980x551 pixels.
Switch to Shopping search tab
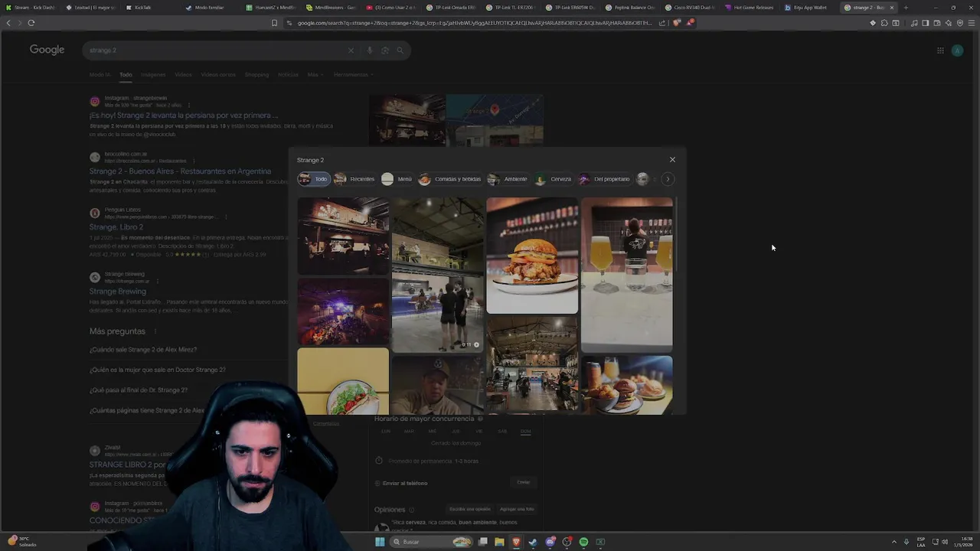point(256,75)
